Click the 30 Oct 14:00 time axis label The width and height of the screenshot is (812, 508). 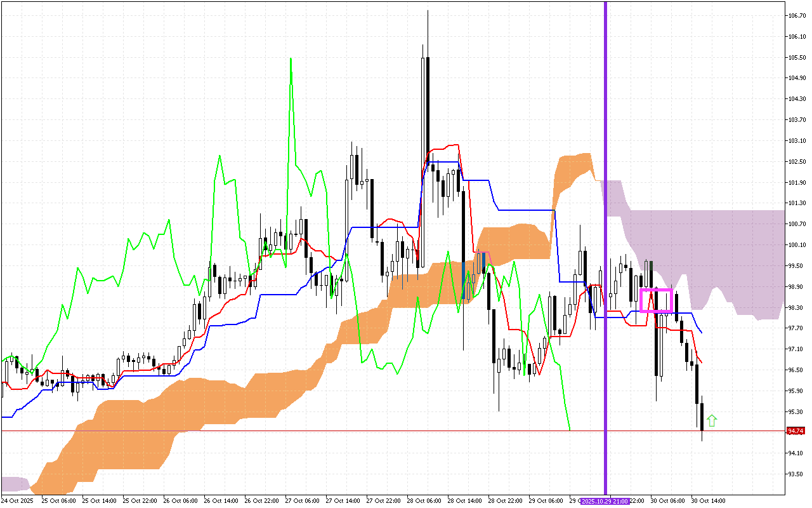(708, 501)
